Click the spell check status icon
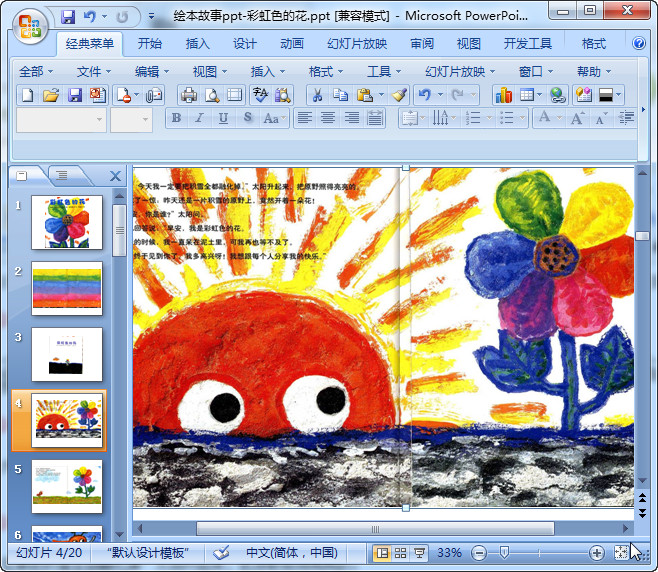This screenshot has height=572, width=658. [x=221, y=553]
